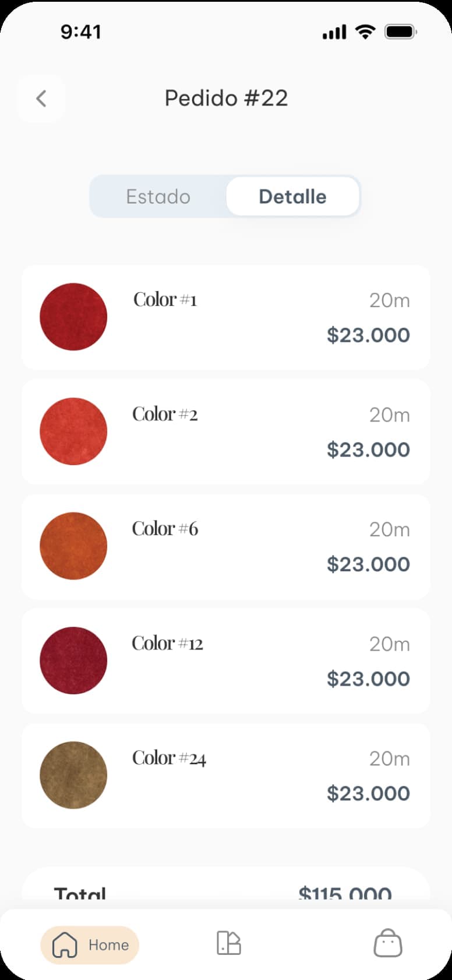Click the Color #1 dark red swatch
This screenshot has width=452, height=980.
click(73, 317)
